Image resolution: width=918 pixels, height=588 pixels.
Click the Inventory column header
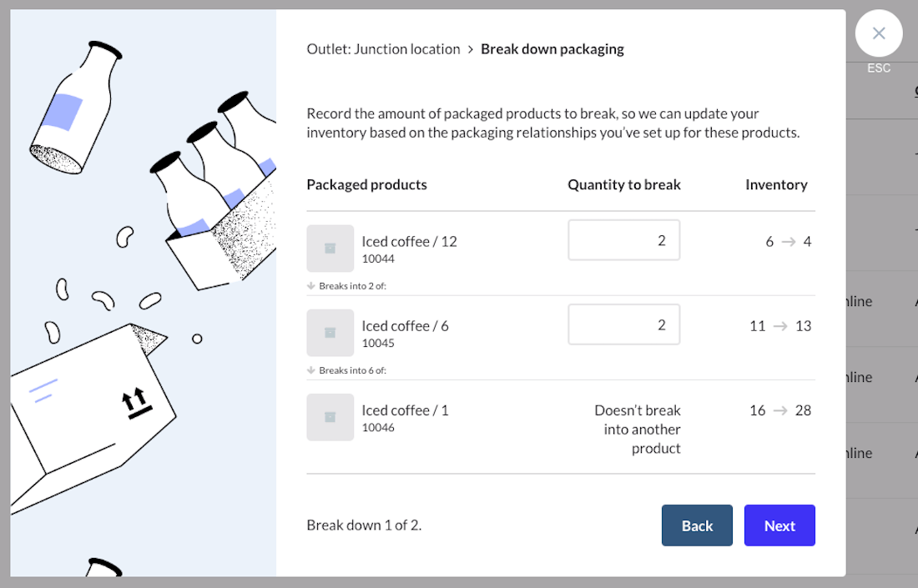point(776,185)
